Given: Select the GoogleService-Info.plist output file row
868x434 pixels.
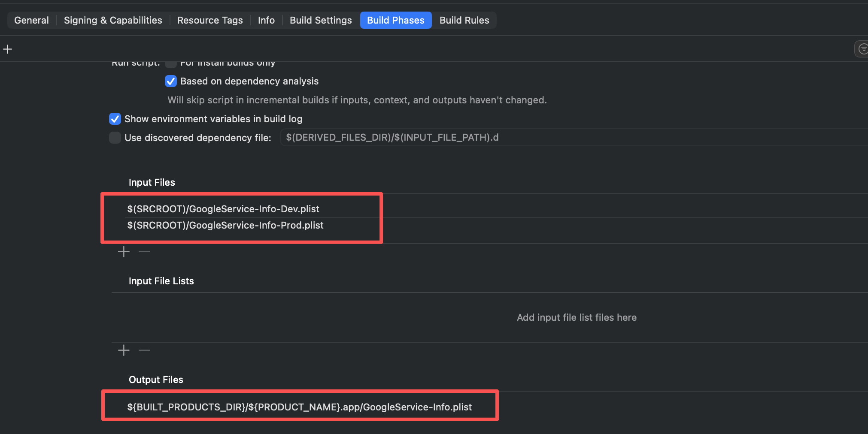Looking at the screenshot, I should (299, 407).
